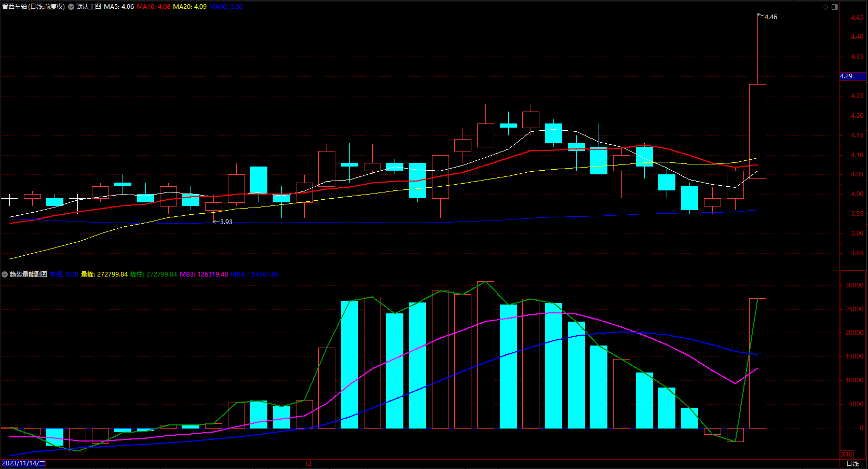This screenshot has width=868, height=469.
Task: Click the X10 volume scale button
Action: [x=847, y=454]
